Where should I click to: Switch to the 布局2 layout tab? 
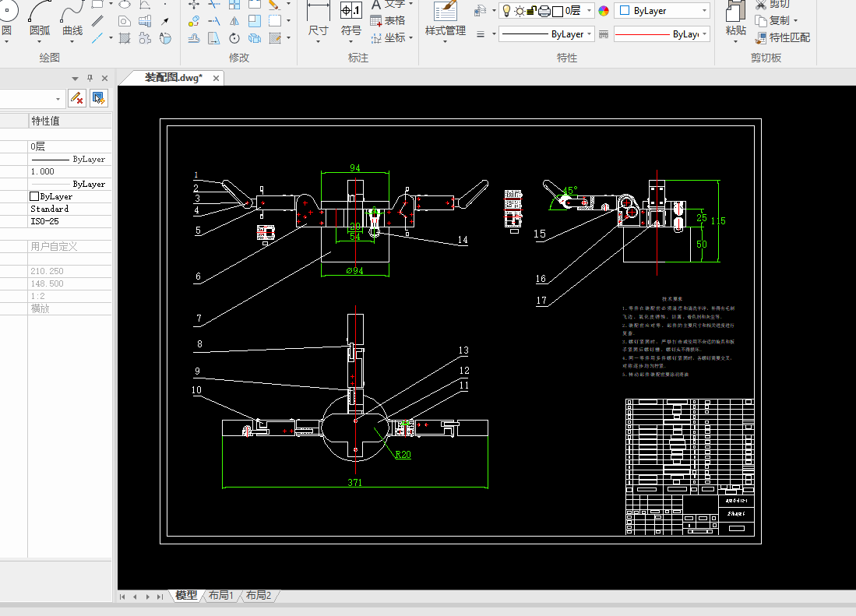(259, 596)
